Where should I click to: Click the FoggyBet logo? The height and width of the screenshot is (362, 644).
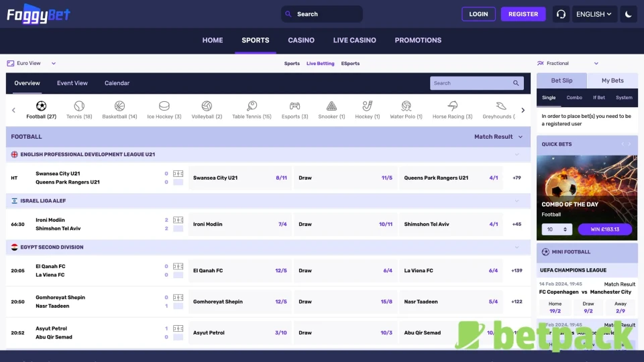tap(39, 14)
